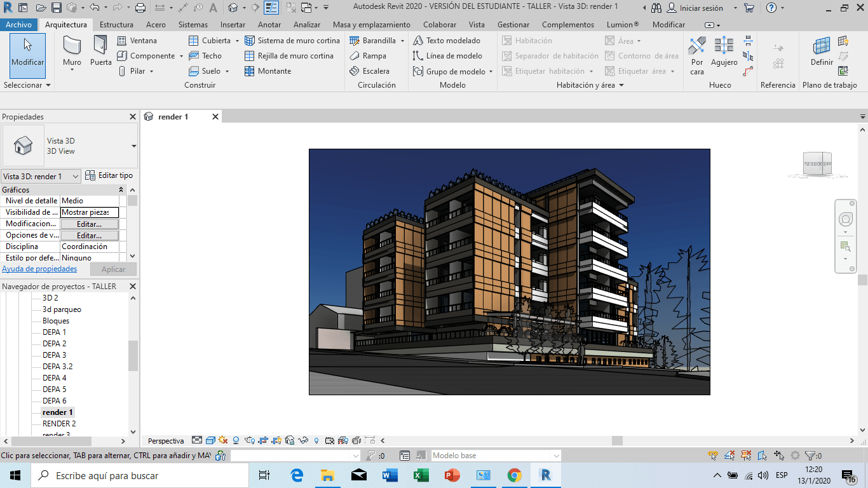
Task: Open the Archivo menu
Action: click(x=19, y=25)
